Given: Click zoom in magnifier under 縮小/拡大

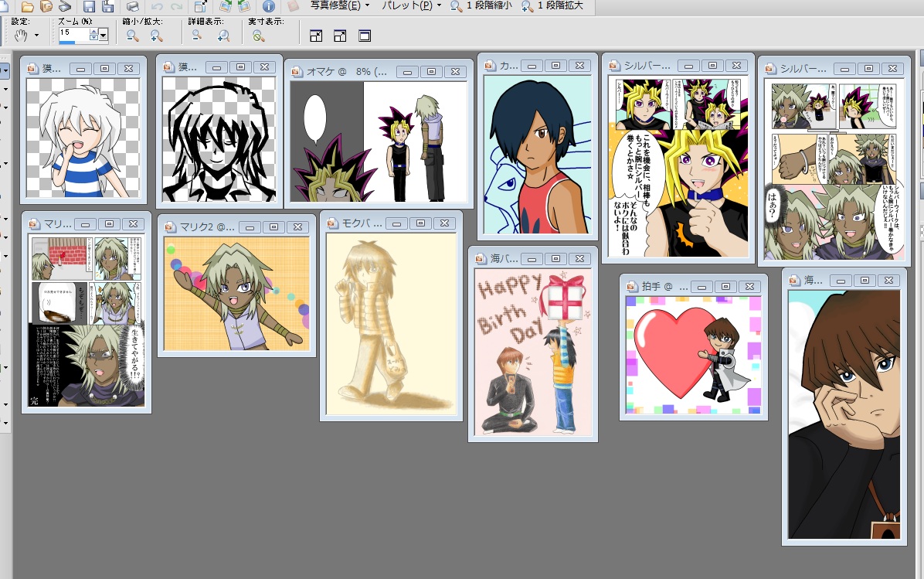Looking at the screenshot, I should click(156, 36).
